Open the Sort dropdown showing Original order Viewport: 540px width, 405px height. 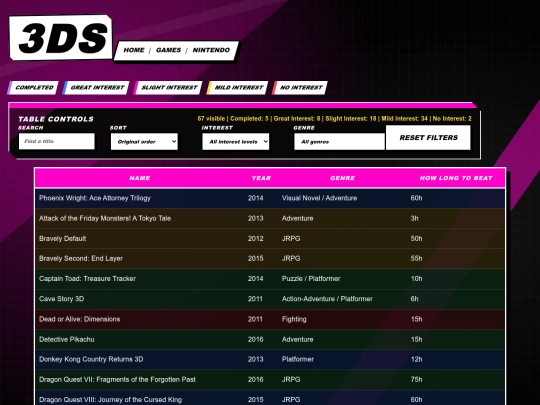(x=144, y=142)
